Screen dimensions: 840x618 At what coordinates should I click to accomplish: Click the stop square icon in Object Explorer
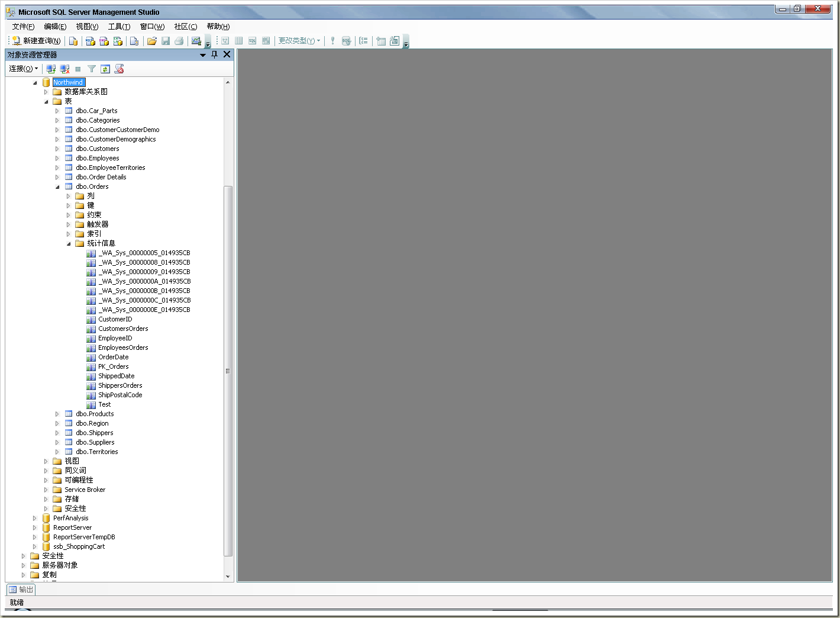click(78, 69)
